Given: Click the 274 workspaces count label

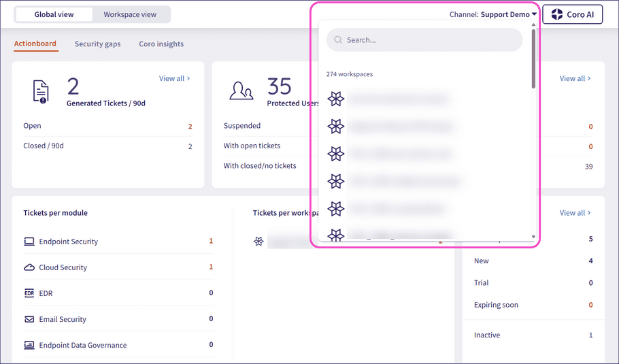Looking at the screenshot, I should tap(350, 74).
